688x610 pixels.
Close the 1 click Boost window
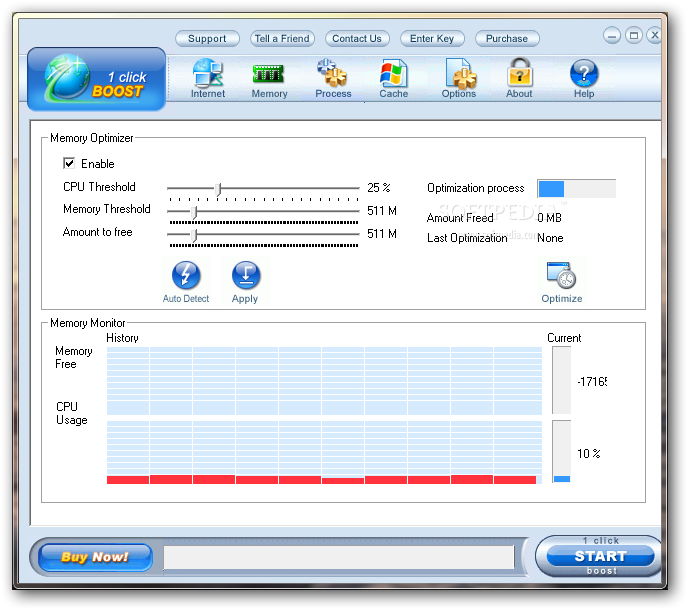pyautogui.click(x=655, y=35)
